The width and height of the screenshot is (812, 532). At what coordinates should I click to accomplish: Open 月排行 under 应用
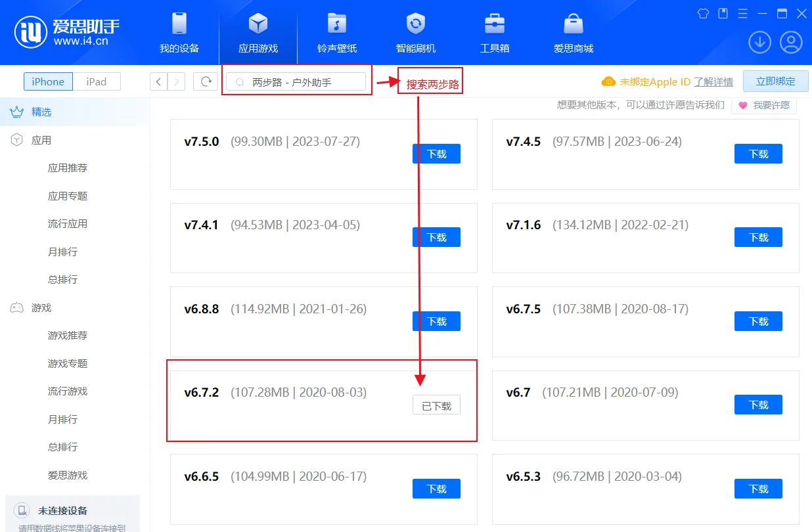click(x=62, y=252)
